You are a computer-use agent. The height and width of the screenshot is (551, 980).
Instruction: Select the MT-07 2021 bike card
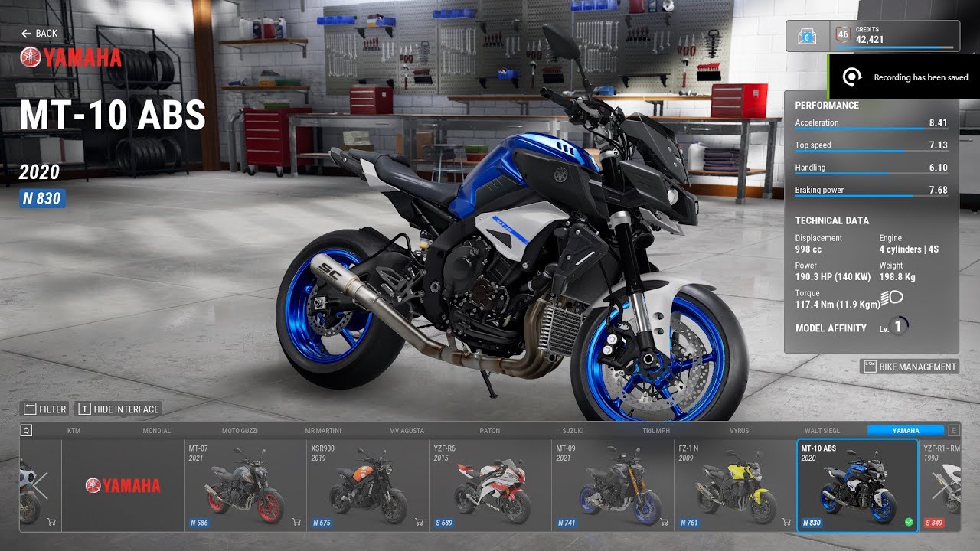point(245,485)
